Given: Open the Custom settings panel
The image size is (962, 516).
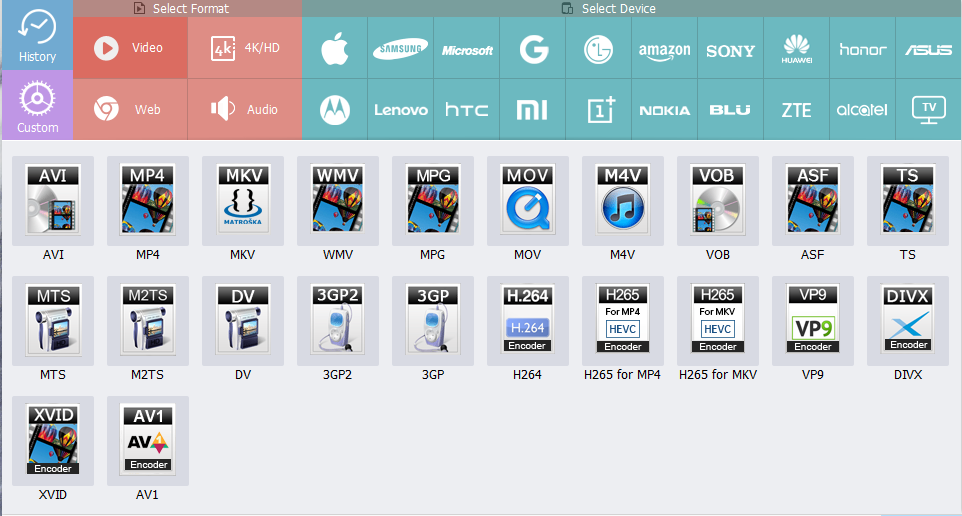Looking at the screenshot, I should [x=37, y=105].
